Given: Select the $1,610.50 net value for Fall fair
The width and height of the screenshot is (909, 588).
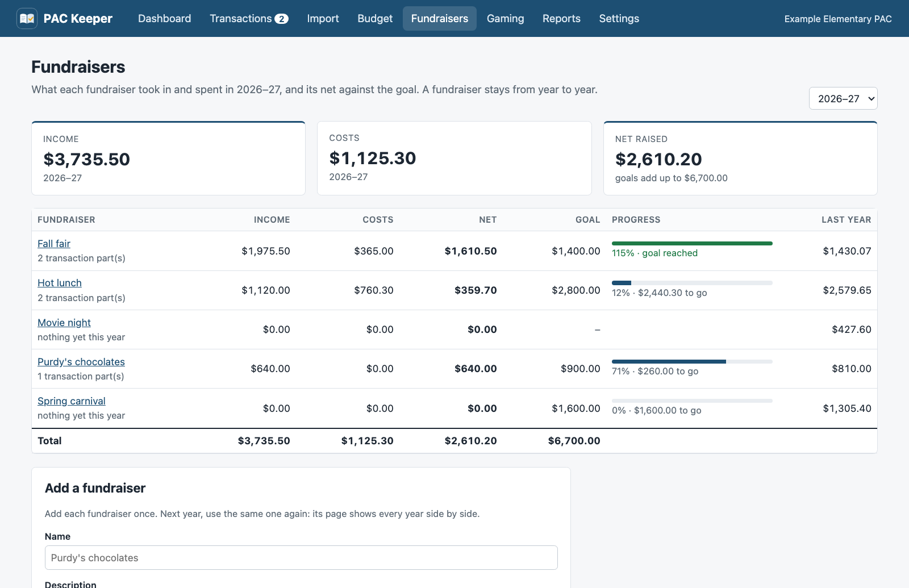Looking at the screenshot, I should click(x=470, y=251).
